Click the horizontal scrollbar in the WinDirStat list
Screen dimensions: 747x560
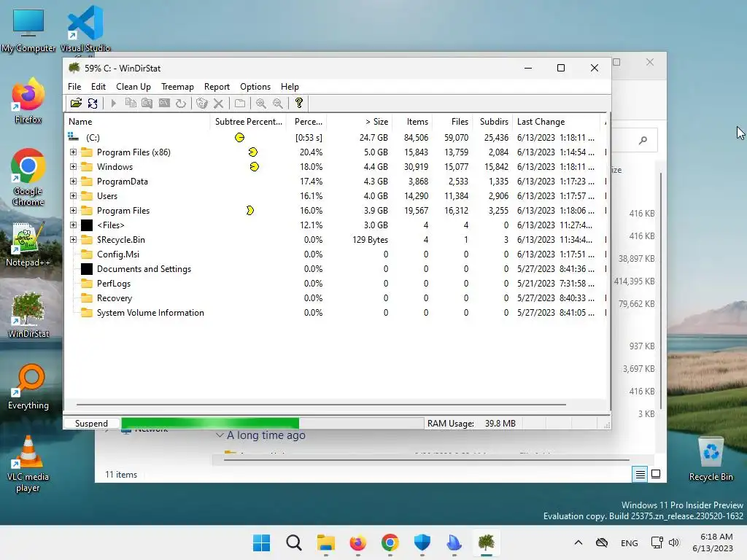(x=321, y=404)
